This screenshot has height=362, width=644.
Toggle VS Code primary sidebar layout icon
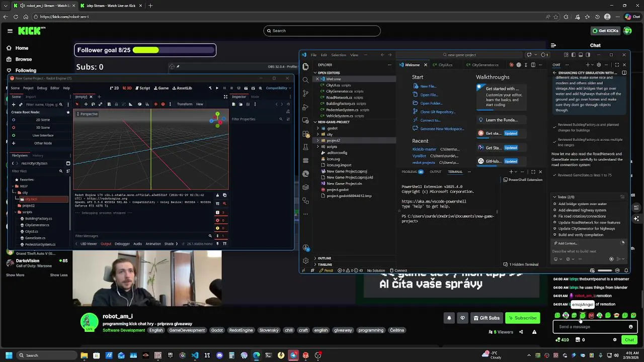(x=574, y=55)
